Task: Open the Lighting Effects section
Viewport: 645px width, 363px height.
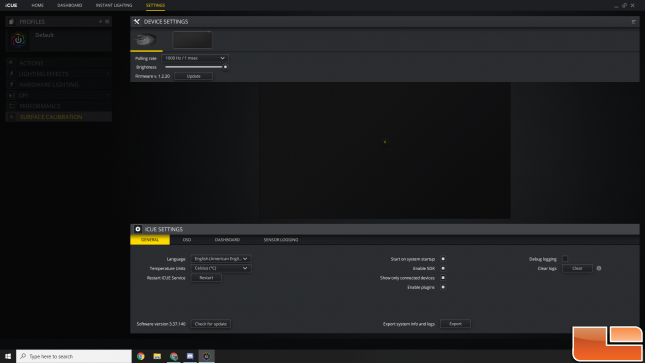Action: (59, 74)
